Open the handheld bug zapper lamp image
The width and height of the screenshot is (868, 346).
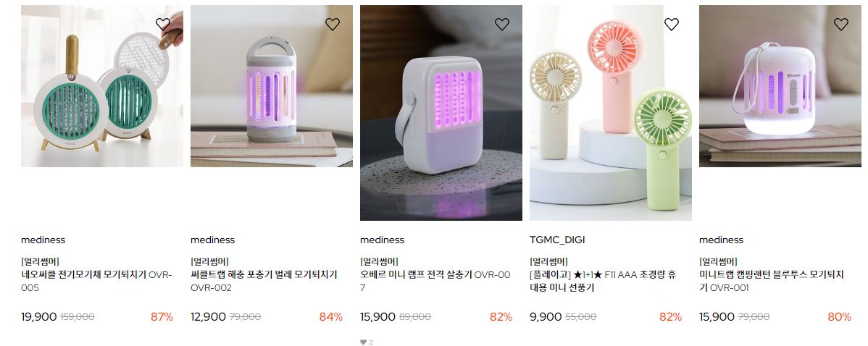pos(441,113)
